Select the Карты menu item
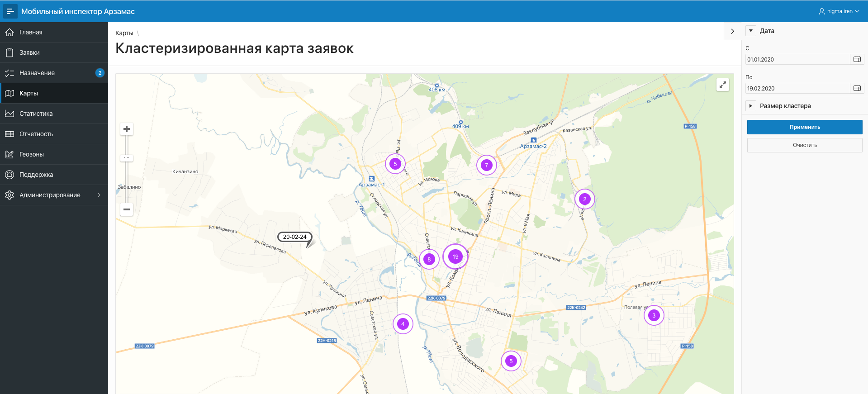868x394 pixels. 54,93
